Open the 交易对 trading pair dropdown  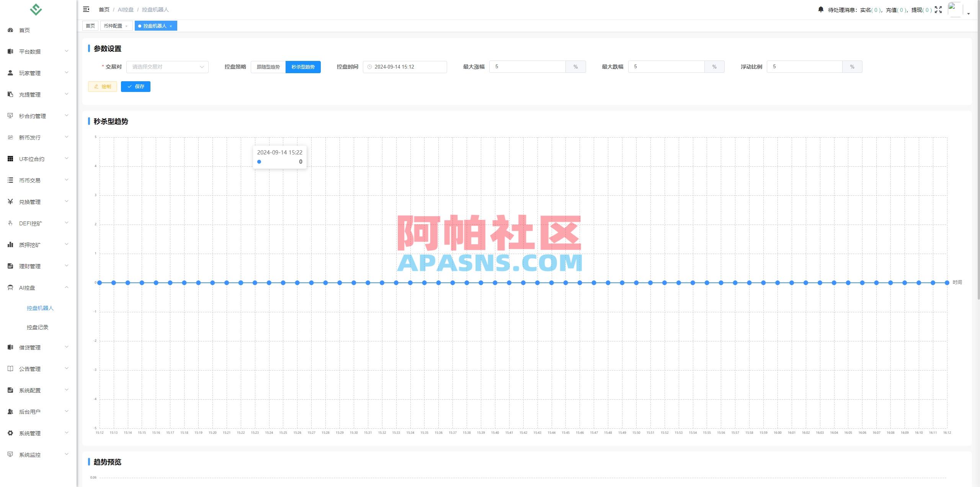(167, 67)
